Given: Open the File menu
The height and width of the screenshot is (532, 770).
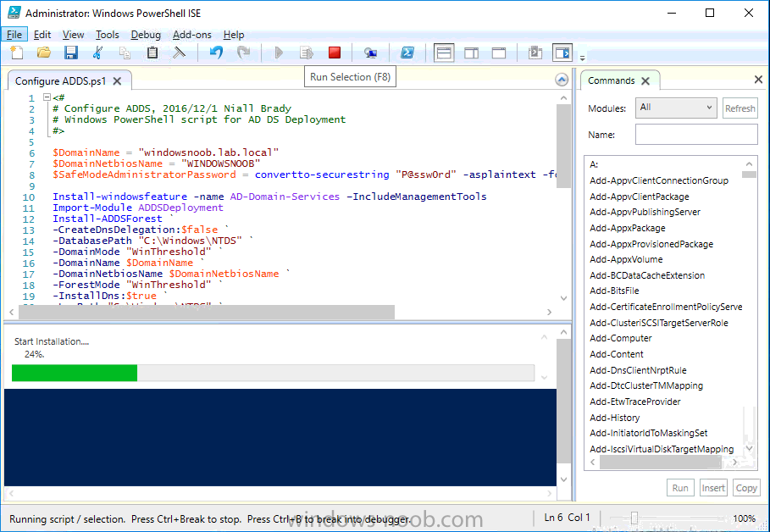Looking at the screenshot, I should (x=14, y=35).
